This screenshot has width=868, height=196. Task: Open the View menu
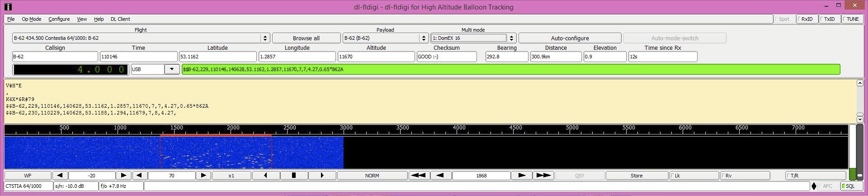click(82, 19)
